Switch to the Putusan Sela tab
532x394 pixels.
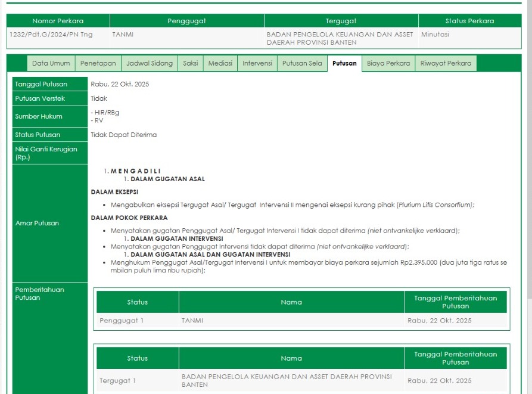click(x=302, y=63)
